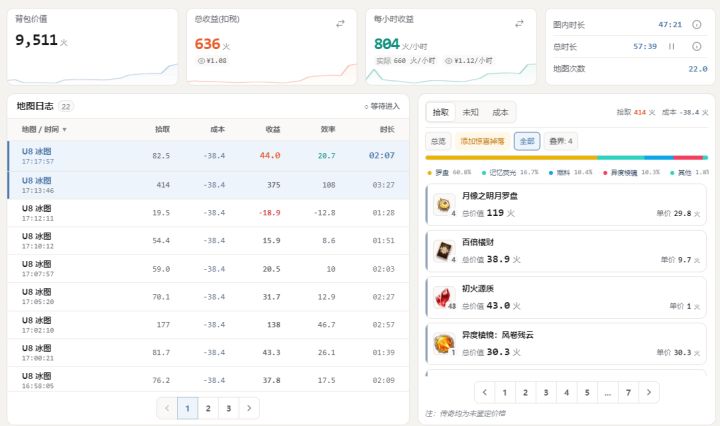Sort by 地图 / 时间 column arrow

(x=64, y=129)
